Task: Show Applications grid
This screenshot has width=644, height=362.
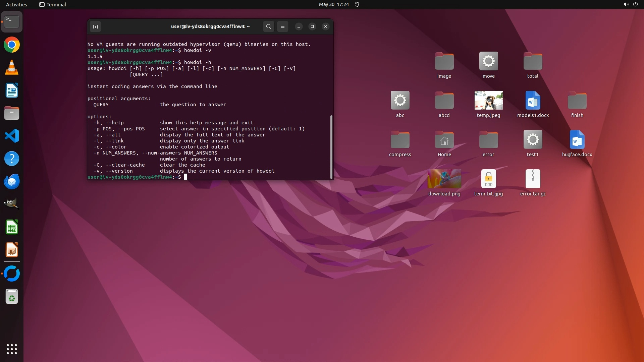Action: [12, 349]
